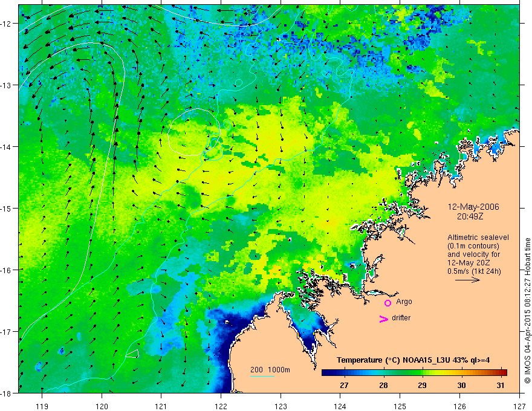Viewport: 532px width, 411px height.
Task: Click the longitude label 122
Action: coord(221,406)
